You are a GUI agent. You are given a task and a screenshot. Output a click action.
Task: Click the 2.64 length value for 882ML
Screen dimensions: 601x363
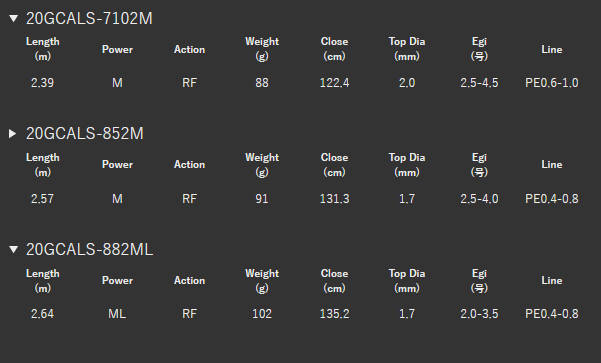(42, 314)
